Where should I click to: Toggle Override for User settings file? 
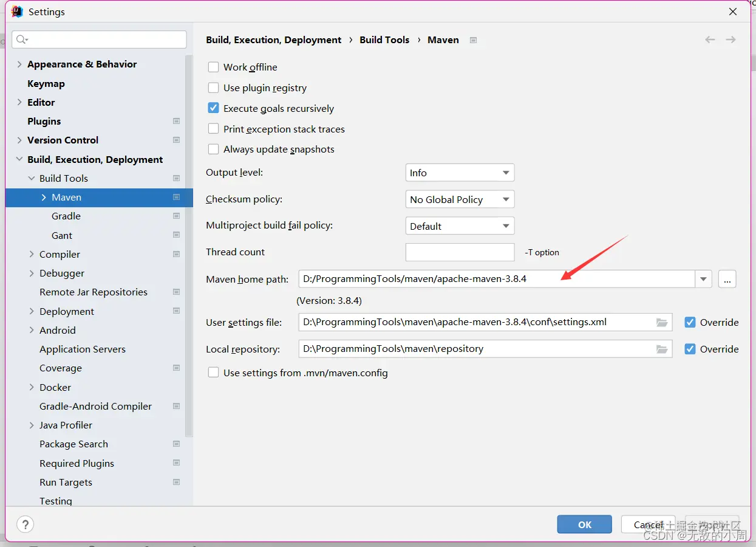pyautogui.click(x=690, y=322)
